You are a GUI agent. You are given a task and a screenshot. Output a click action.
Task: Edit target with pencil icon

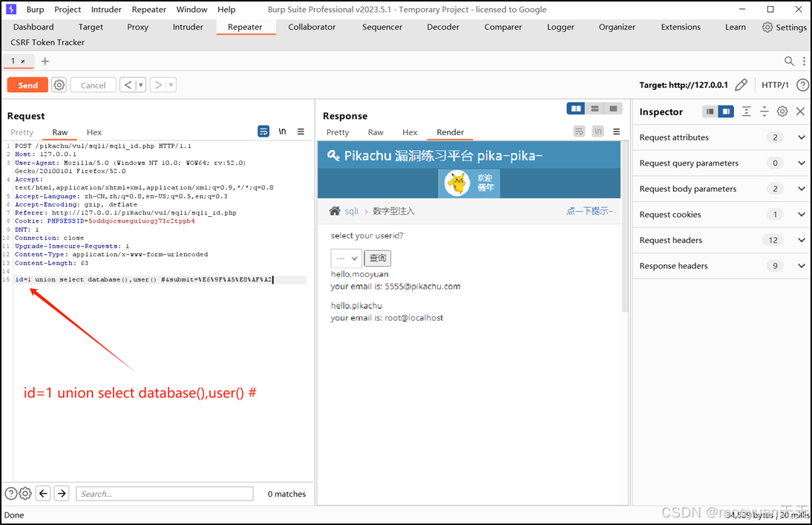[x=741, y=85]
